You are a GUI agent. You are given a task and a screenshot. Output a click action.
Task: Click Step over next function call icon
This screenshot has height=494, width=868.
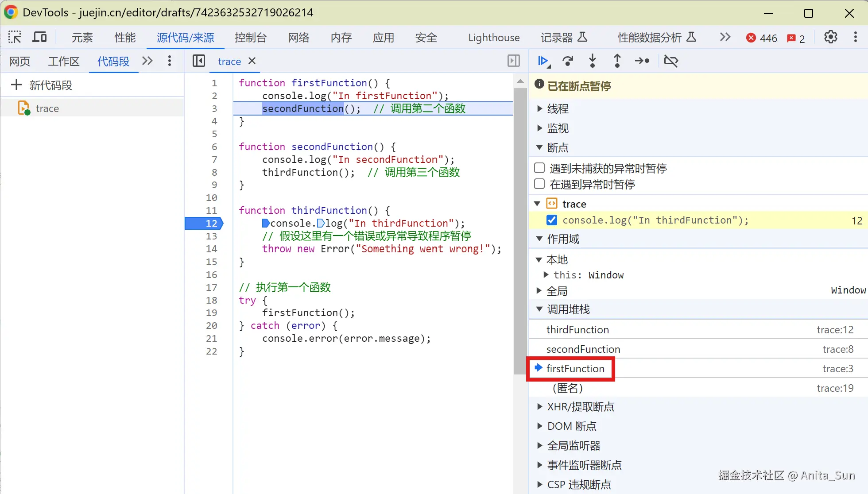[x=568, y=61]
